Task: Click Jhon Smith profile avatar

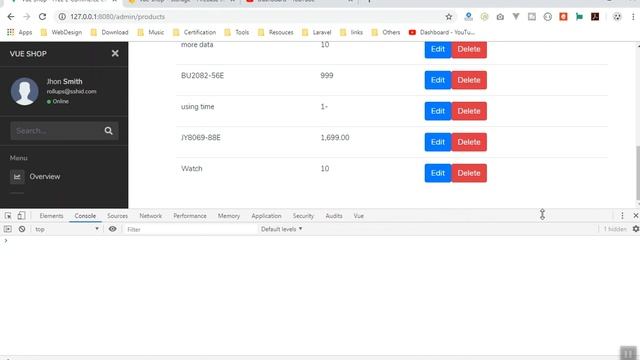Action: click(24, 91)
